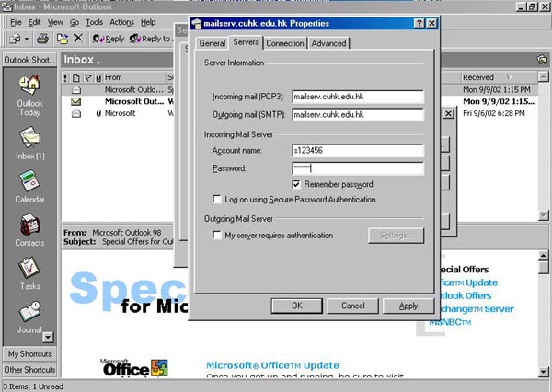Click Apply in Properties dialog

(x=408, y=306)
